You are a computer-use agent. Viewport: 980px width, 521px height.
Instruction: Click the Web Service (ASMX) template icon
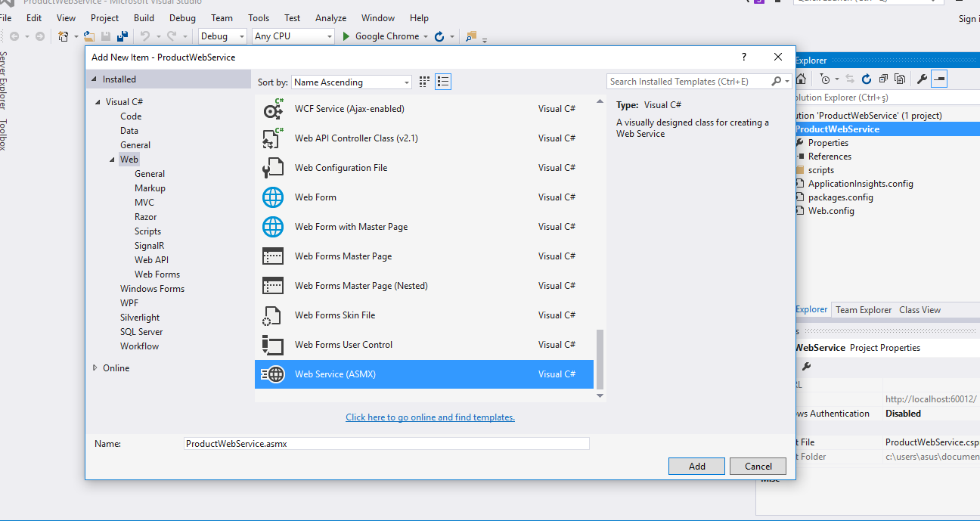tap(272, 374)
